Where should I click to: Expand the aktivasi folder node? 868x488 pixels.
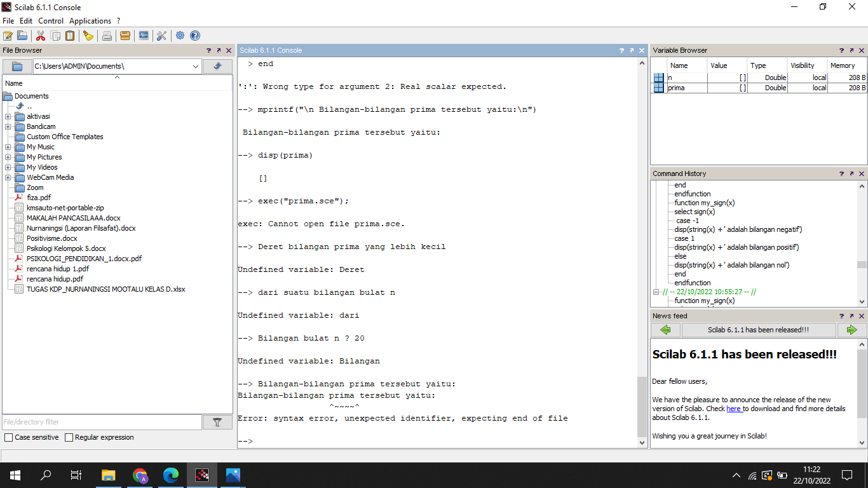[8, 116]
